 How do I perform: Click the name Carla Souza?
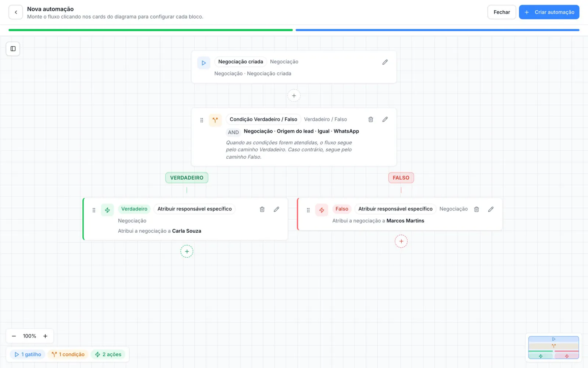[187, 231]
